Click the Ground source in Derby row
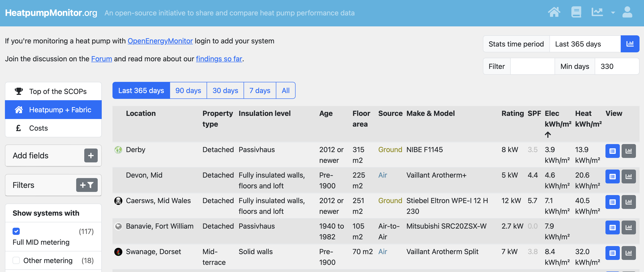 pyautogui.click(x=390, y=149)
